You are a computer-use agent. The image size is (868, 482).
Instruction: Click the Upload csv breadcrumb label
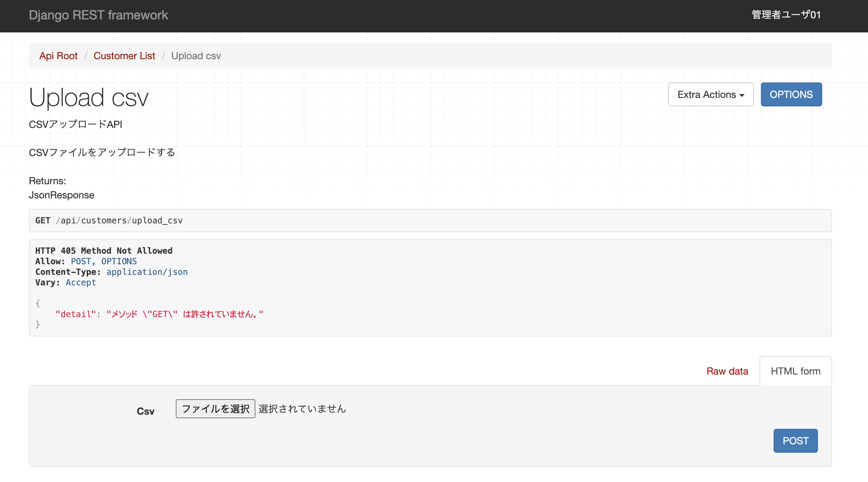196,56
